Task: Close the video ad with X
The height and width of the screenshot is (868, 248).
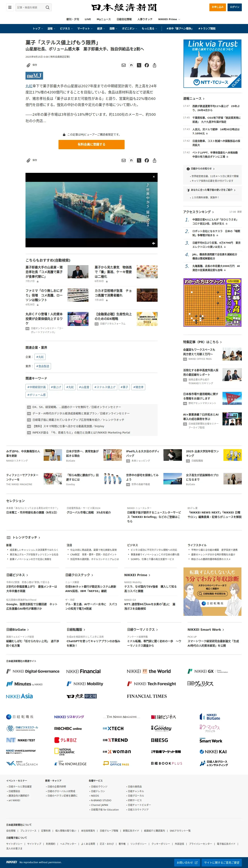Action: tap(154, 177)
